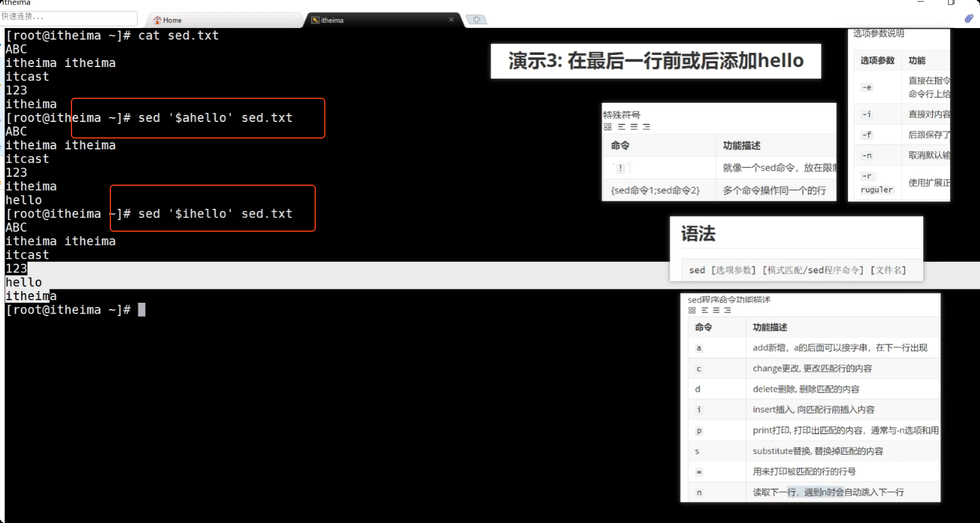Click the title 演示3: 在最后一行前或后添加hello
The width and height of the screenshot is (980, 523).
pos(656,61)
